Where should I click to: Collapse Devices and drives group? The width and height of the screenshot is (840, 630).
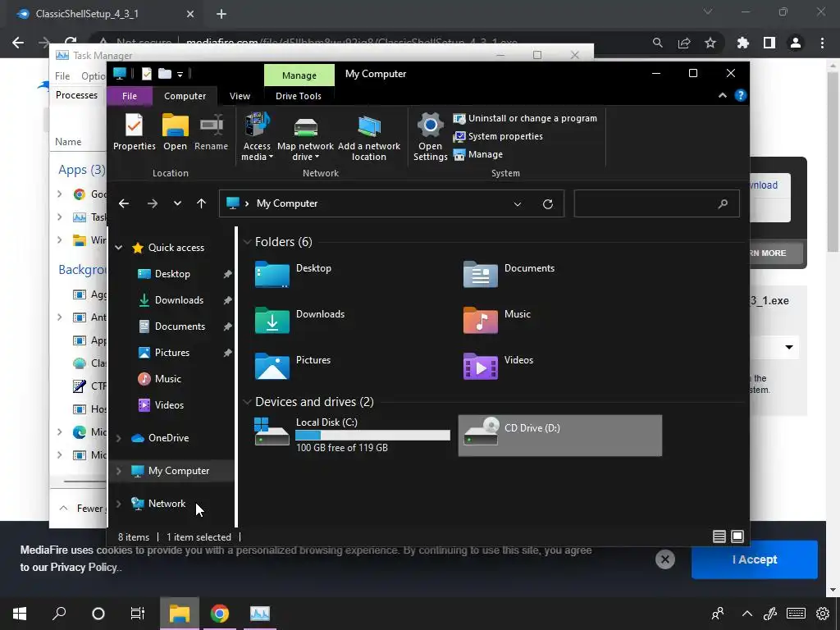point(247,402)
